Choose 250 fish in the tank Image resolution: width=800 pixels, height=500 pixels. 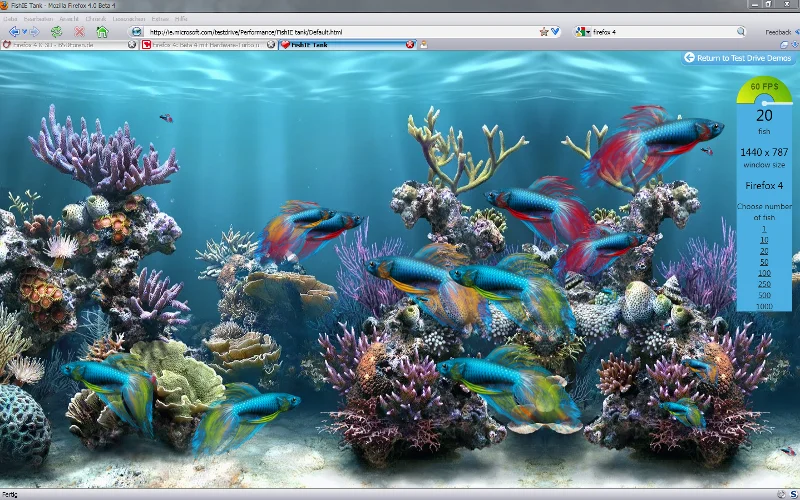764,284
